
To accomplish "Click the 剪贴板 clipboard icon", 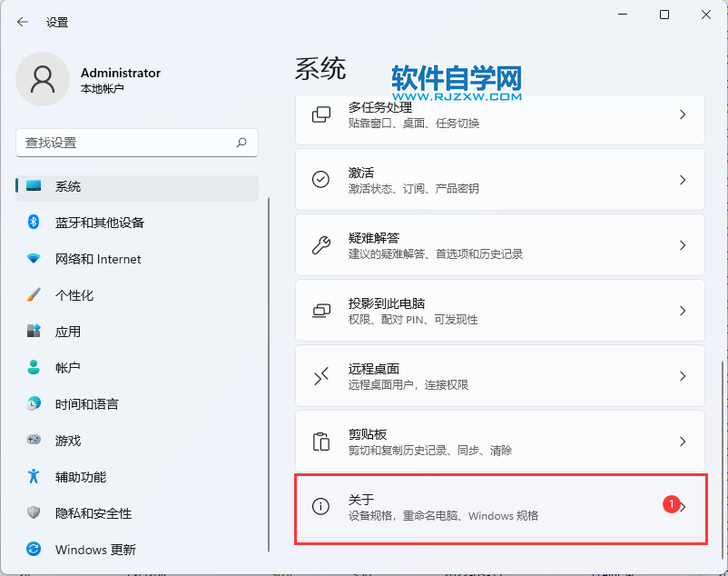I will tap(320, 441).
